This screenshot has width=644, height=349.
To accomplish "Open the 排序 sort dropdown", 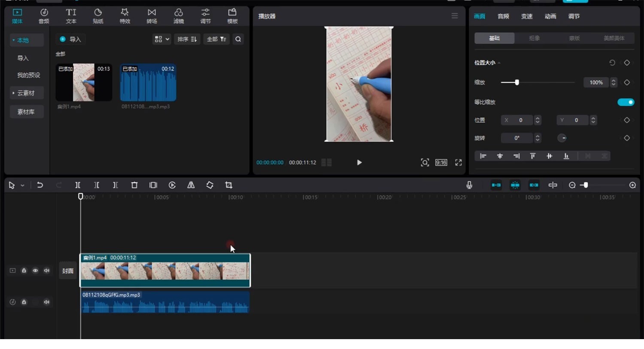I will click(x=187, y=39).
